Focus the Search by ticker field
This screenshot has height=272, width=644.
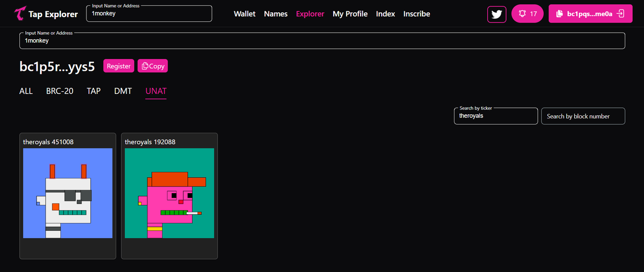tap(496, 116)
